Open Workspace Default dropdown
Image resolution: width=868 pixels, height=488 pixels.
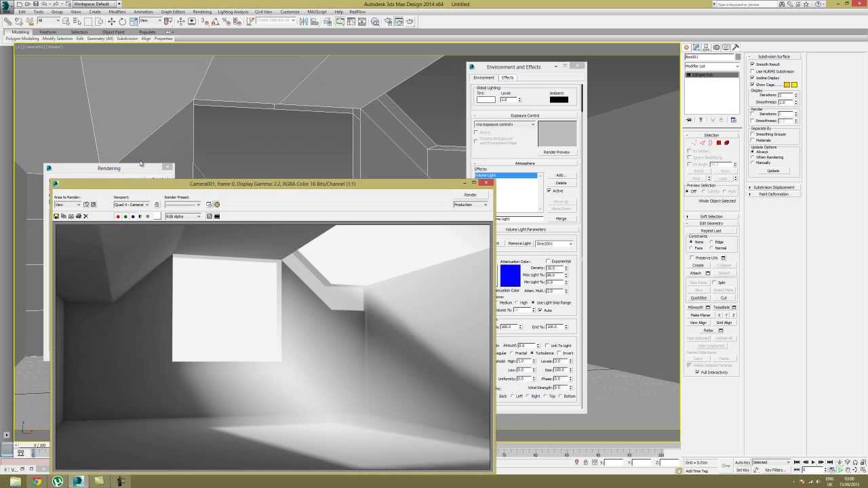click(95, 4)
